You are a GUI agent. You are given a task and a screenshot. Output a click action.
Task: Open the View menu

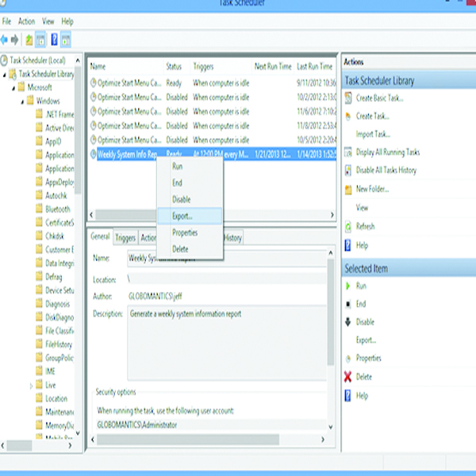point(48,21)
